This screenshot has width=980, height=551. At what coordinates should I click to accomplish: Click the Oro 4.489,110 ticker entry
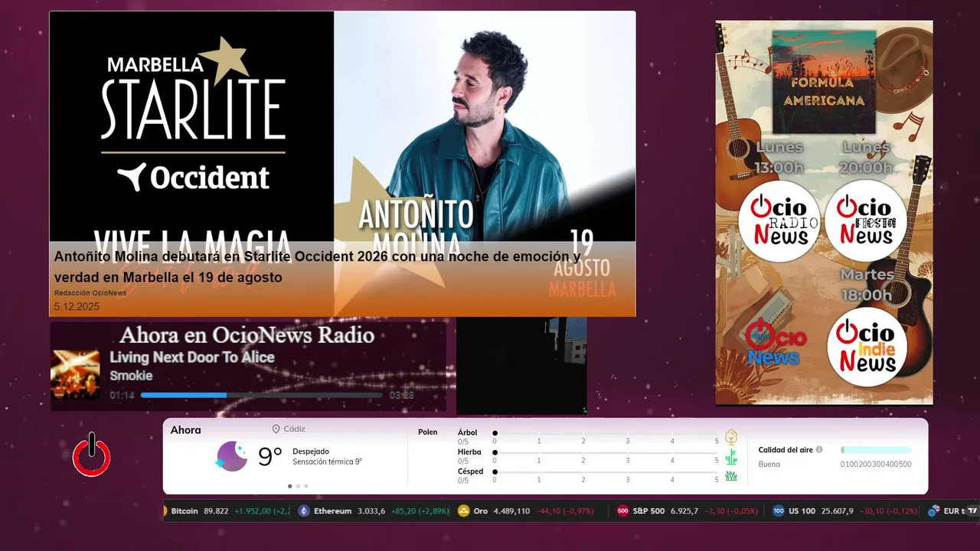[525, 510]
